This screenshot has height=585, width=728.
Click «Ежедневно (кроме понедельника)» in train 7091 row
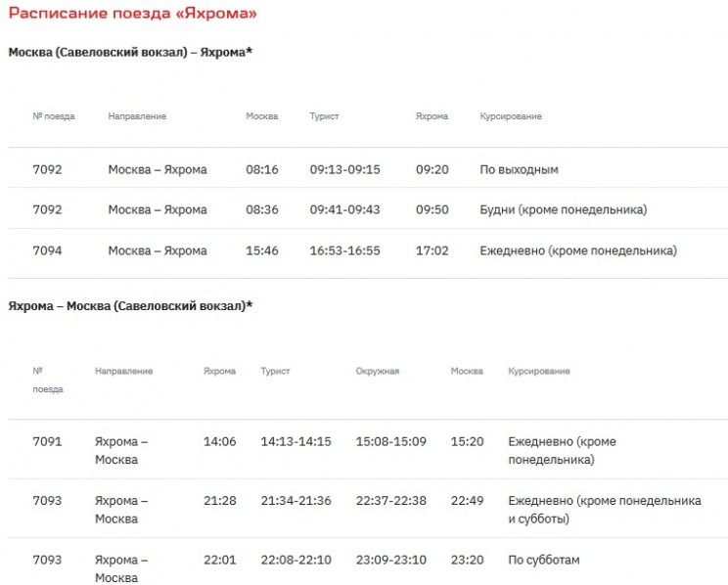(x=563, y=450)
